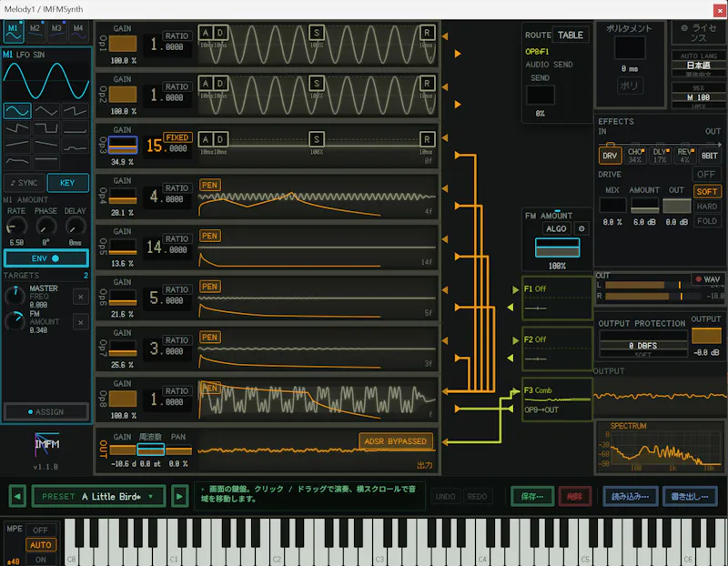Screen dimensions: 728x566
Task: Select the DRV effect tab
Action: coord(610,156)
